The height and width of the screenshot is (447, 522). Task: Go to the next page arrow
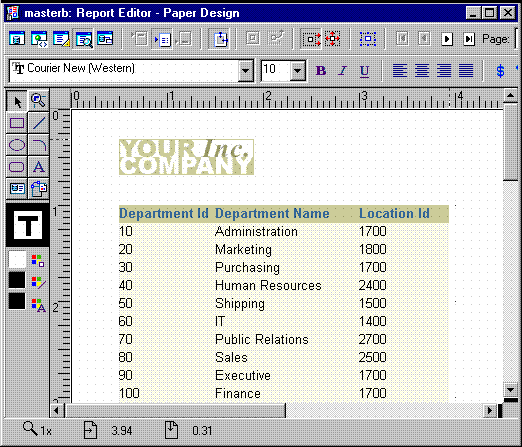pyautogui.click(x=447, y=39)
